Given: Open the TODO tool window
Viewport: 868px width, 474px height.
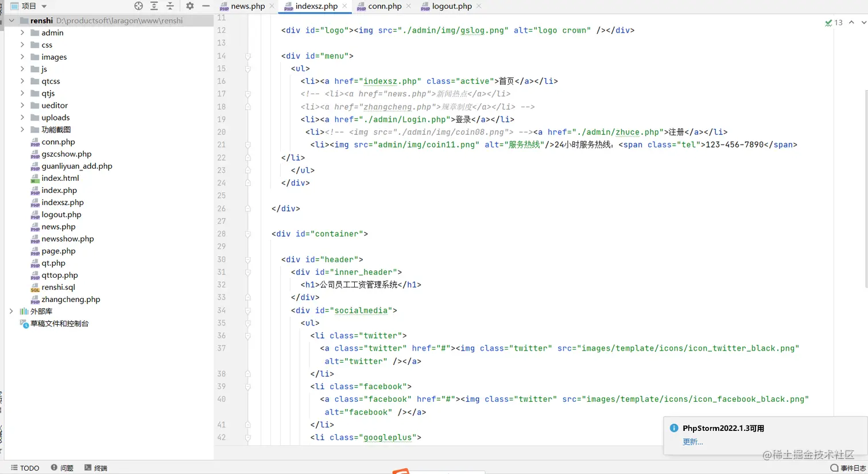Looking at the screenshot, I should click(x=25, y=468).
